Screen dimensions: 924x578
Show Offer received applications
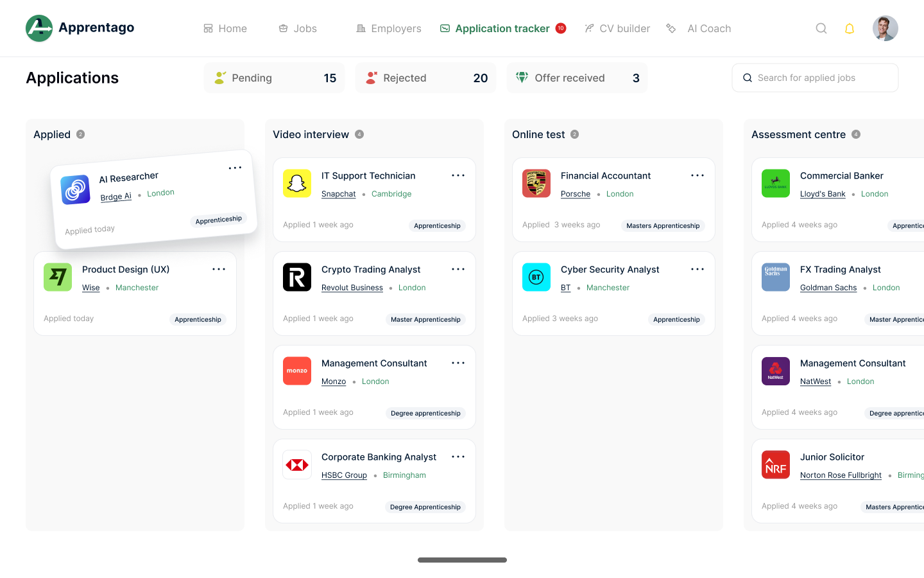[577, 78]
